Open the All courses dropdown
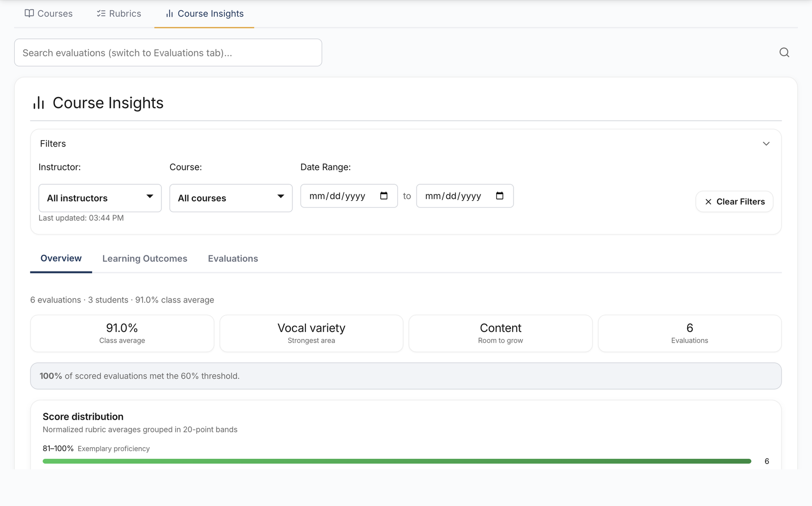Image resolution: width=812 pixels, height=506 pixels. click(x=231, y=198)
